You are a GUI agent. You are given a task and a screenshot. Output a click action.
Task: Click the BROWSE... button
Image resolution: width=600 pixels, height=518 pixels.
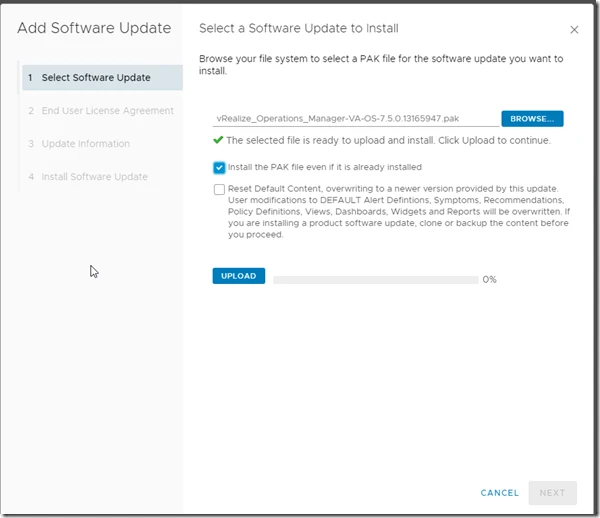click(x=532, y=119)
